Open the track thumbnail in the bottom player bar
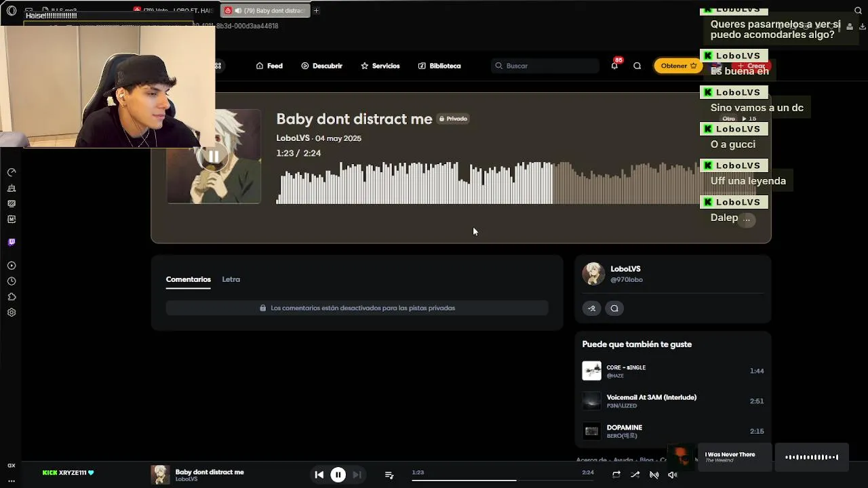Viewport: 868px width, 488px height. pyautogui.click(x=160, y=474)
